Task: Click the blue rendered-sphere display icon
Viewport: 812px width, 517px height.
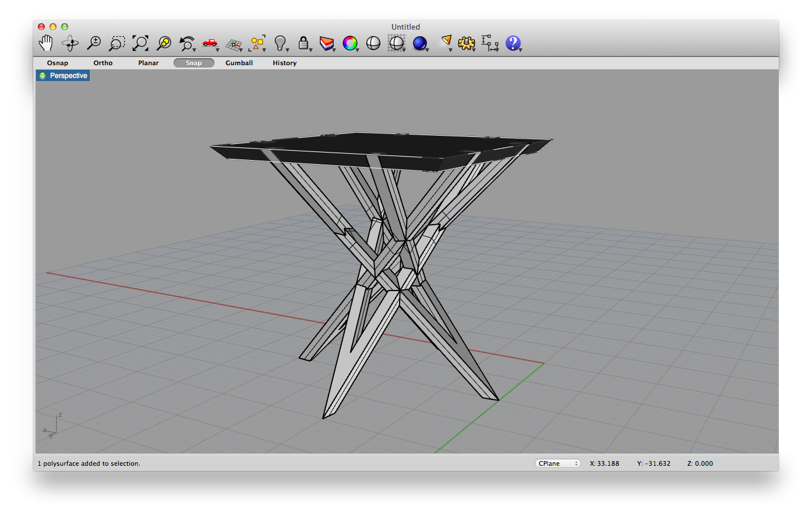Action: pyautogui.click(x=421, y=43)
